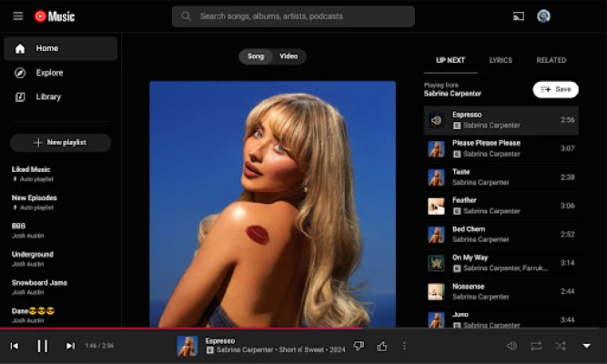This screenshot has height=364, width=607.
Task: Dislike the song Espresso
Action: click(359, 346)
